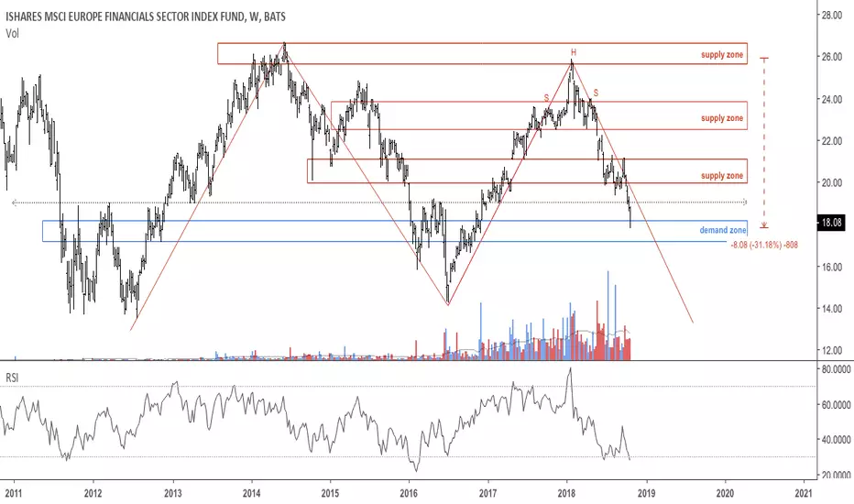Viewport: 854px width, 504px height.
Task: Click the 2019 year label
Action: coord(647,493)
